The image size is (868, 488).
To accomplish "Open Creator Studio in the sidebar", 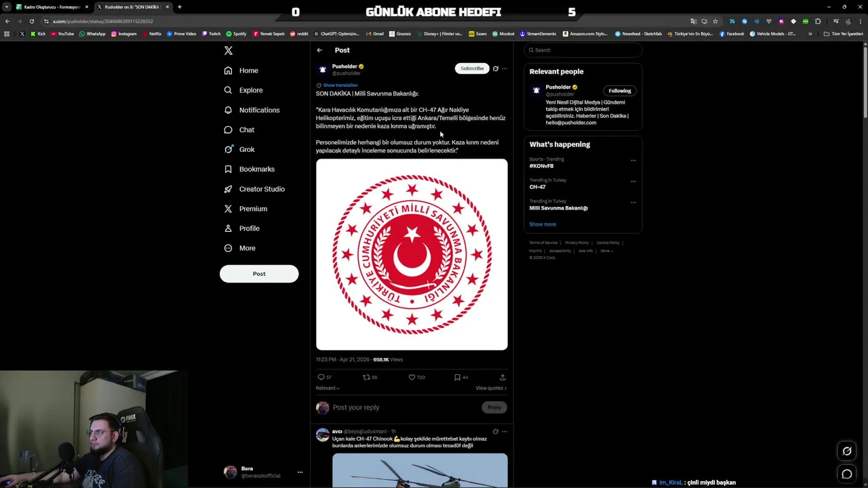I will pyautogui.click(x=254, y=189).
